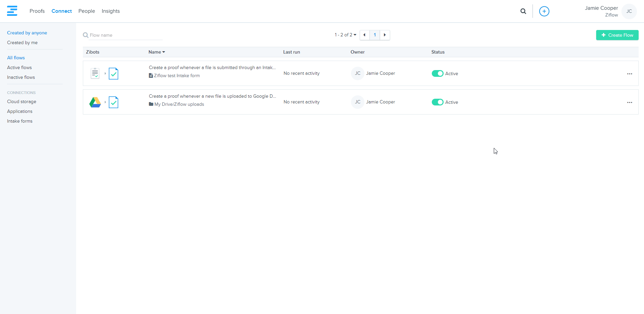Click the Ziflow logo icon
Viewport: 644px width, 314px height.
pos(12,11)
